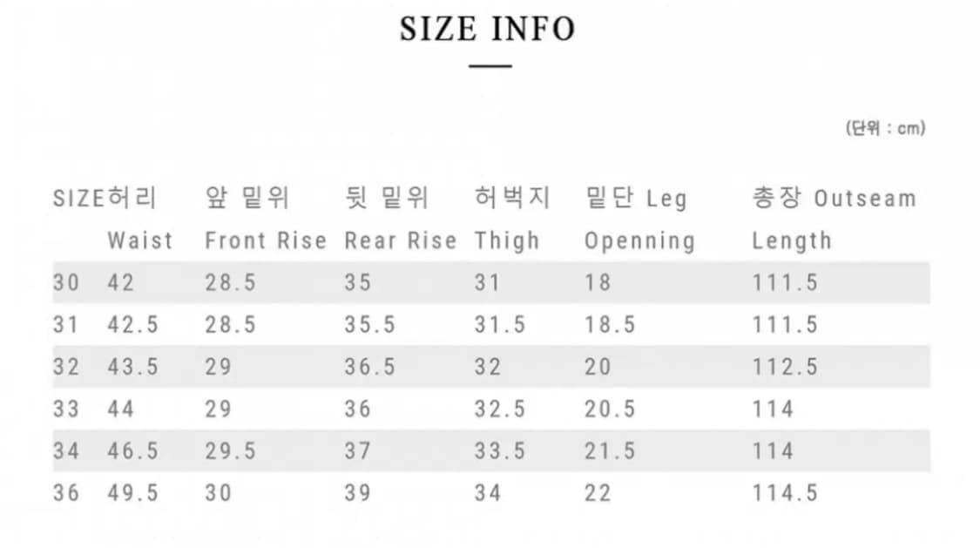Click rear rise value 39
Image resolution: width=980 pixels, height=548 pixels.
click(357, 493)
